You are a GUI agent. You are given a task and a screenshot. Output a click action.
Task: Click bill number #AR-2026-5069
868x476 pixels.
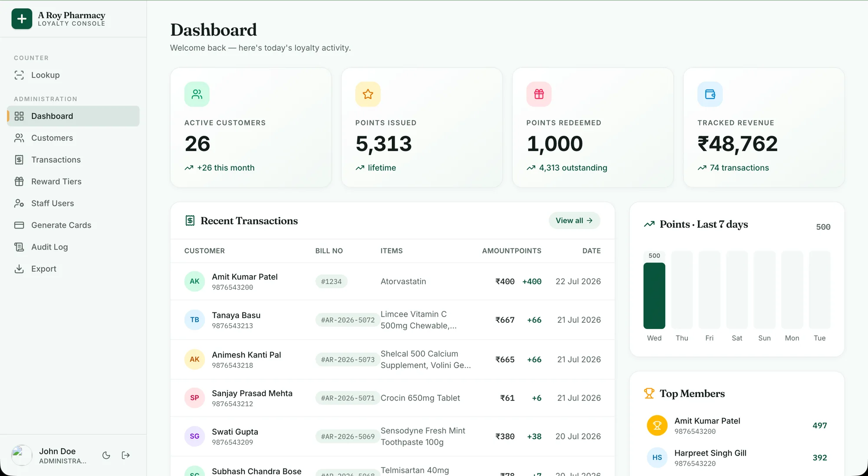click(x=348, y=437)
